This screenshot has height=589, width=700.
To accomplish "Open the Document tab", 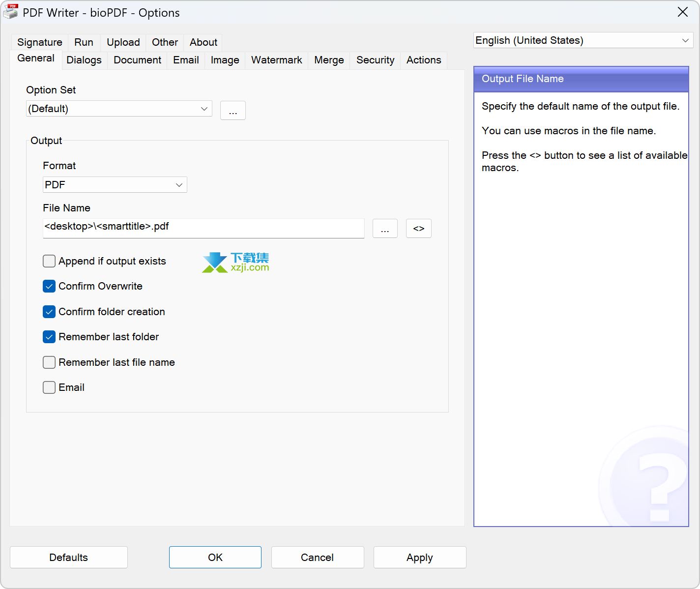I will (x=138, y=60).
